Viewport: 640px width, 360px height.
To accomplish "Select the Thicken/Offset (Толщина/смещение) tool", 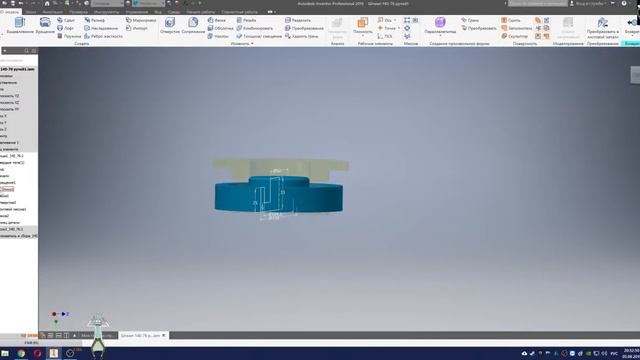I will tap(259, 36).
